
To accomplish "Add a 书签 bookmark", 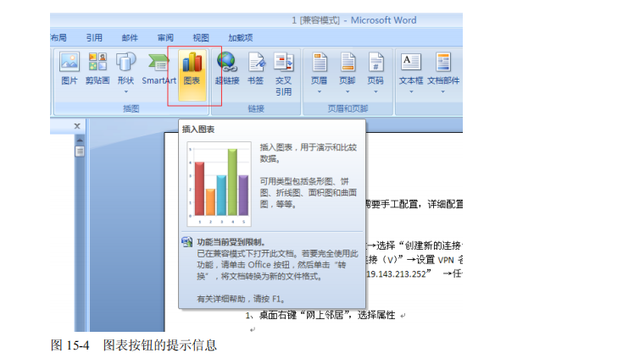I will [x=255, y=69].
